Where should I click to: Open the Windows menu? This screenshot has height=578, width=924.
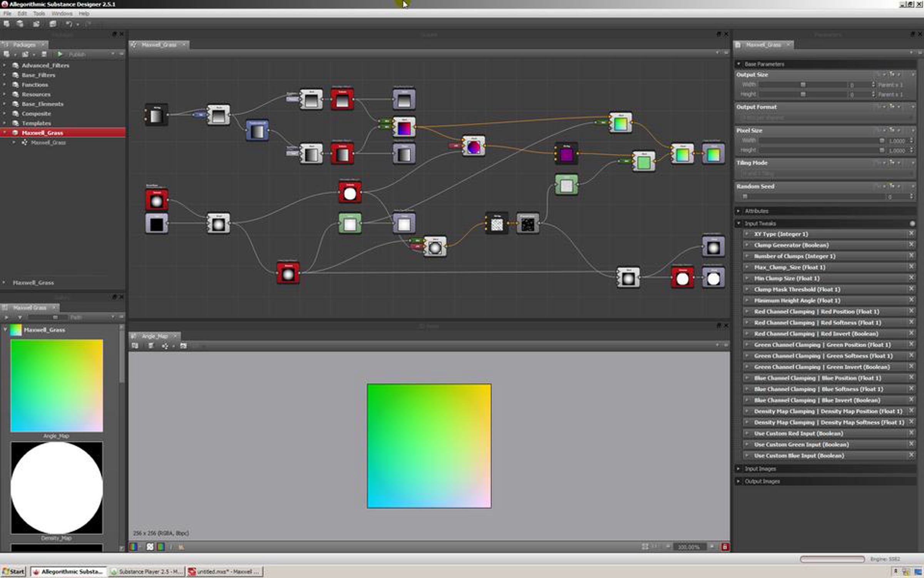[62, 13]
